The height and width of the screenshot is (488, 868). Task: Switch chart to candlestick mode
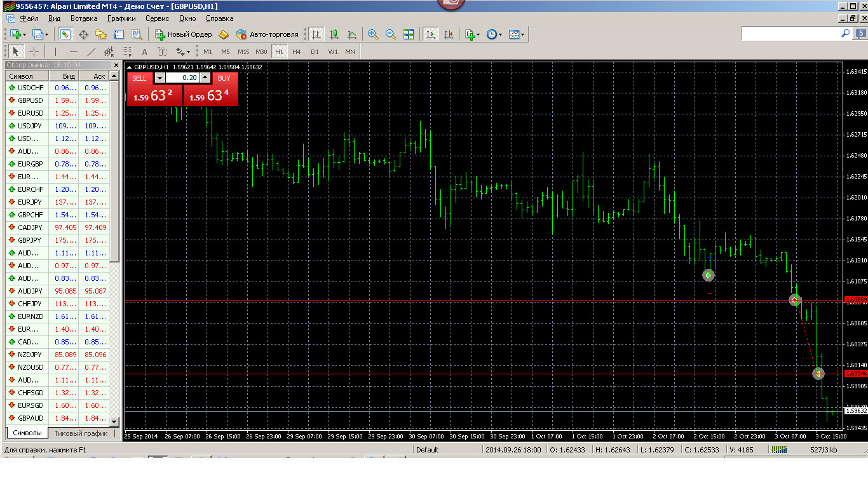334,34
